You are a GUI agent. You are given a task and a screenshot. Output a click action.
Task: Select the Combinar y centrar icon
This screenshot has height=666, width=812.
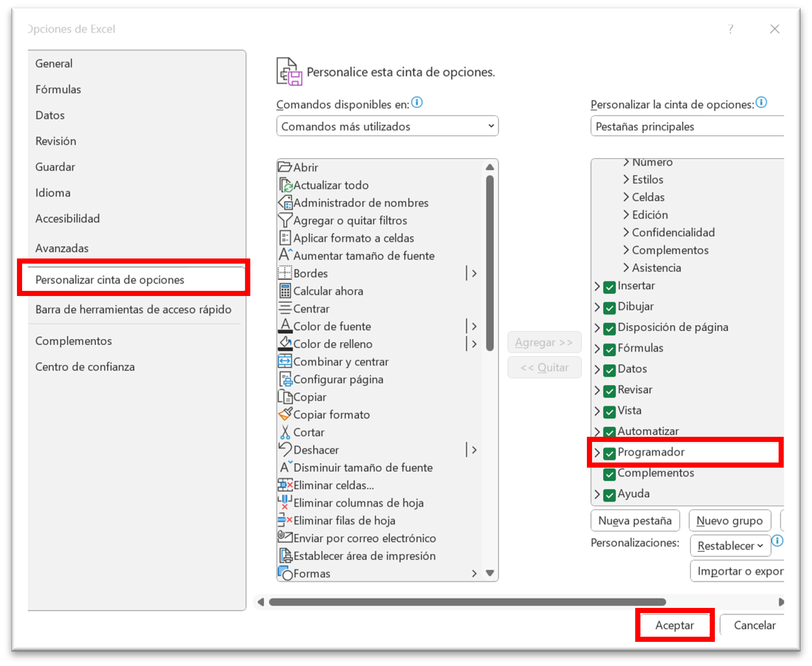coord(285,361)
